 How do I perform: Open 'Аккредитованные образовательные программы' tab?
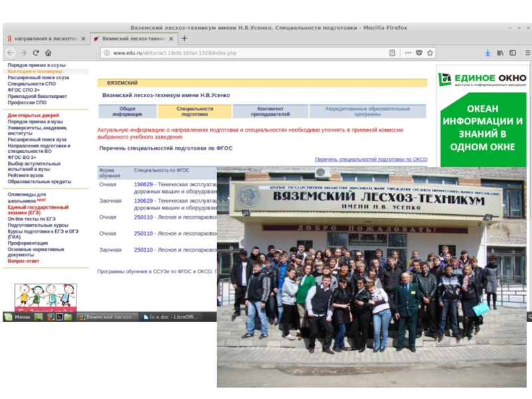(367, 112)
